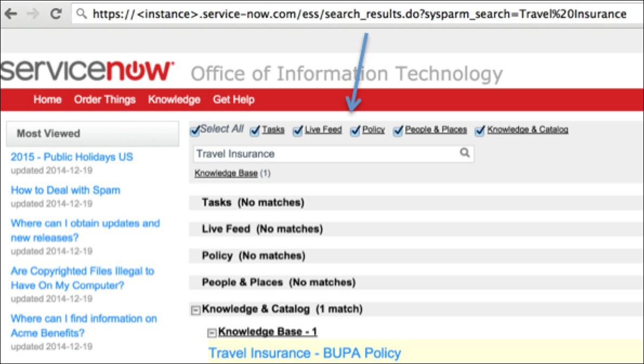This screenshot has height=364, width=644.
Task: Toggle the Select All checkbox
Action: [x=195, y=131]
